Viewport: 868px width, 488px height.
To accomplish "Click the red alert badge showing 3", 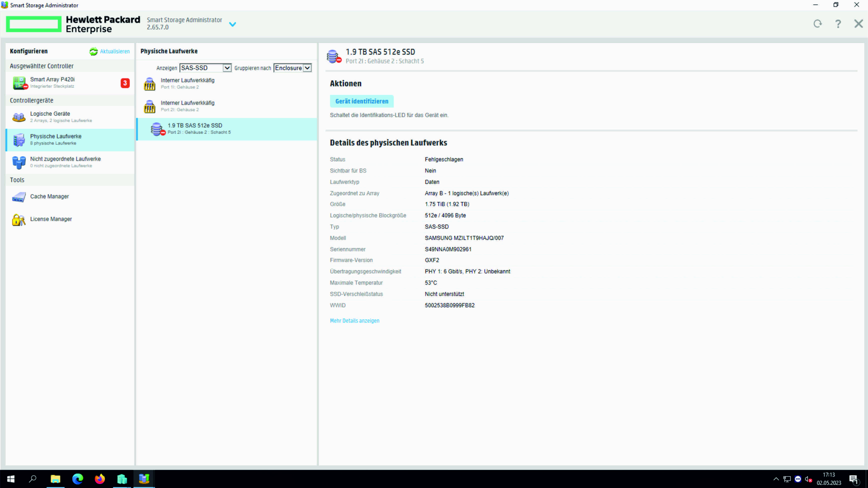I will pyautogui.click(x=125, y=83).
